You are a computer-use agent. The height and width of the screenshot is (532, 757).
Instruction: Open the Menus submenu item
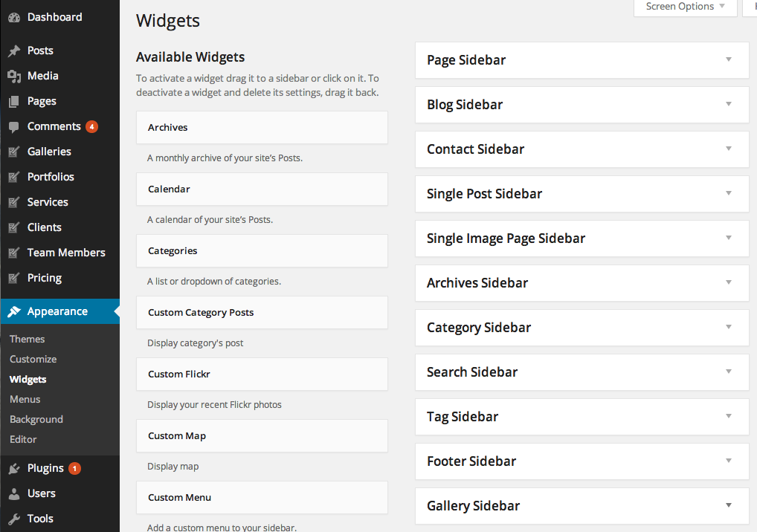click(x=25, y=399)
